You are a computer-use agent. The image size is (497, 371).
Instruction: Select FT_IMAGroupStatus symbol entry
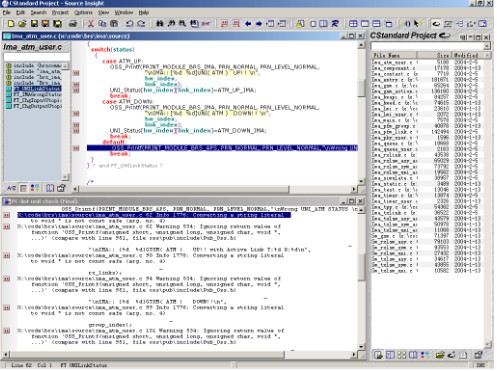[34, 95]
